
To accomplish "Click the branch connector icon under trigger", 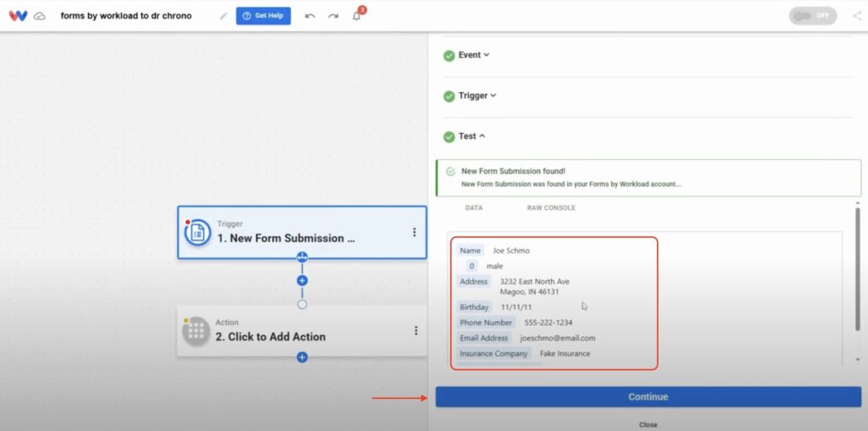I will tap(303, 257).
